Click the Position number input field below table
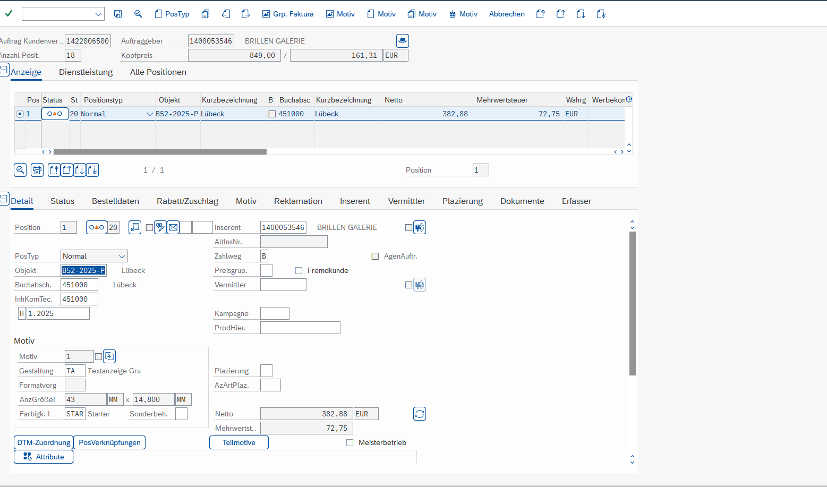Screen dimensions: 827x504 [x=481, y=170]
